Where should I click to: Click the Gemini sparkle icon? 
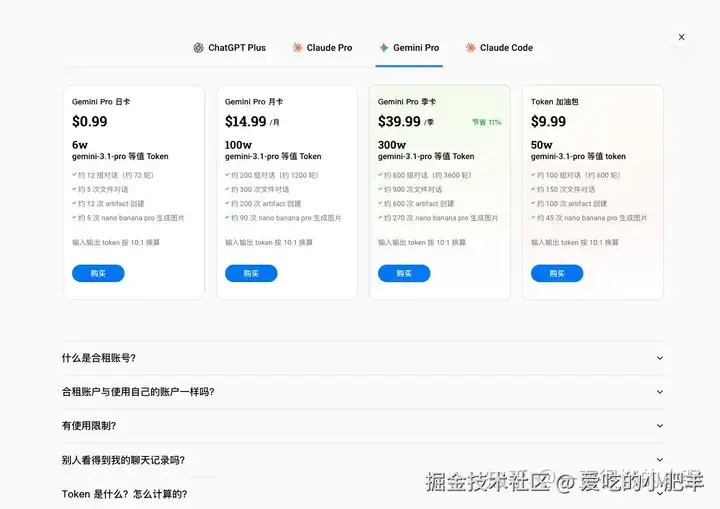point(384,48)
